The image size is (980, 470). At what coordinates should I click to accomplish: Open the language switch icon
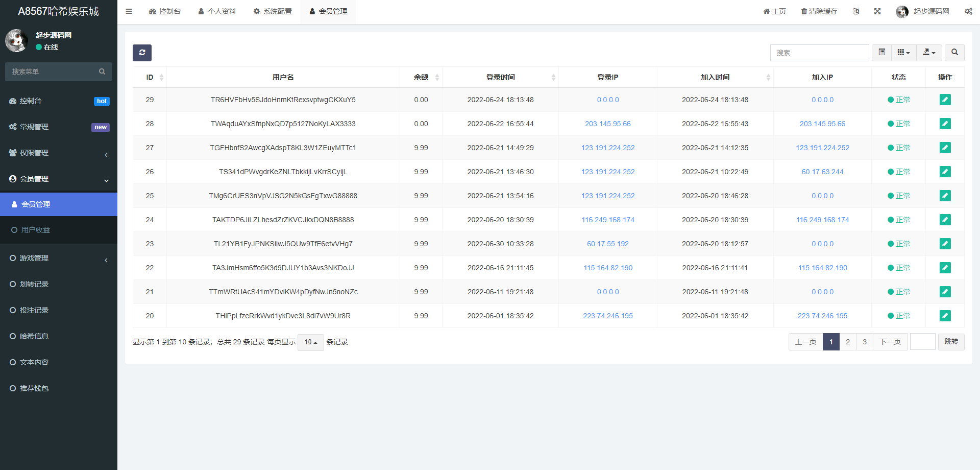[x=856, y=11]
